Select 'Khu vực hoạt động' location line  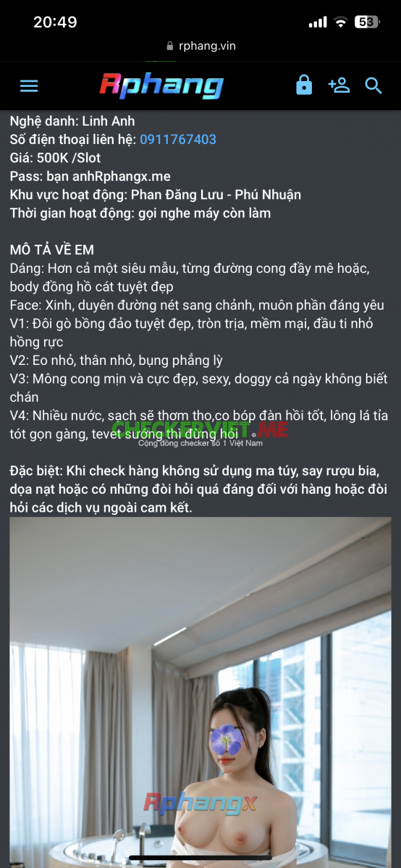click(156, 194)
